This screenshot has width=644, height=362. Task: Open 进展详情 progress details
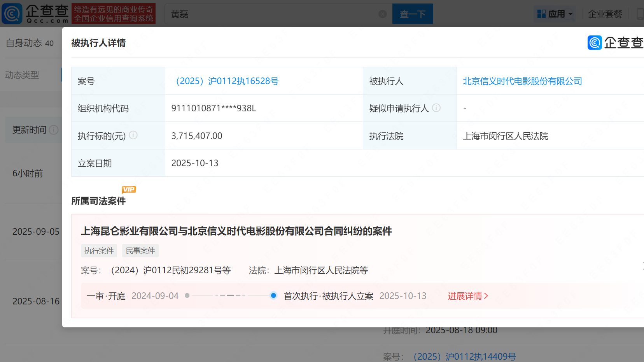tap(467, 296)
